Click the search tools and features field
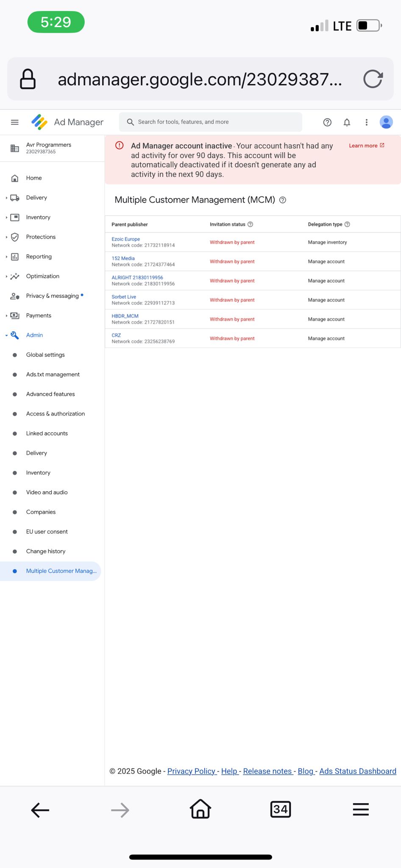The height and width of the screenshot is (868, 401). click(211, 122)
